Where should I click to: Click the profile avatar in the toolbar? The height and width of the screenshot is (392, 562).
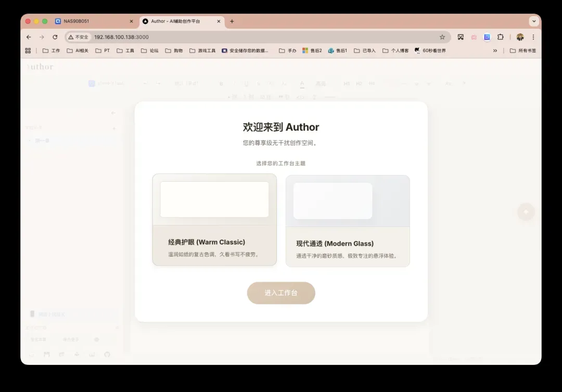[x=520, y=37]
